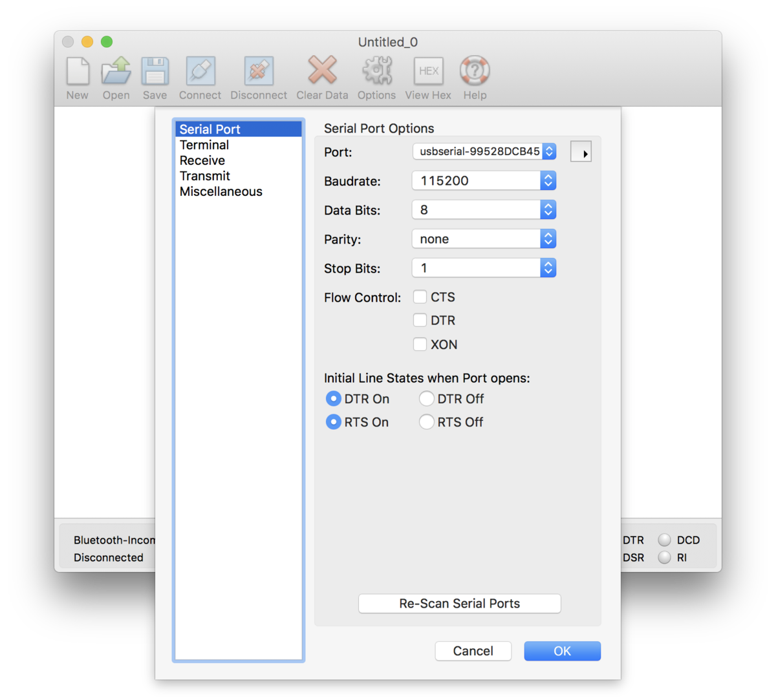The width and height of the screenshot is (776, 700).
Task: Click the Serial Port Options heading
Action: point(379,128)
